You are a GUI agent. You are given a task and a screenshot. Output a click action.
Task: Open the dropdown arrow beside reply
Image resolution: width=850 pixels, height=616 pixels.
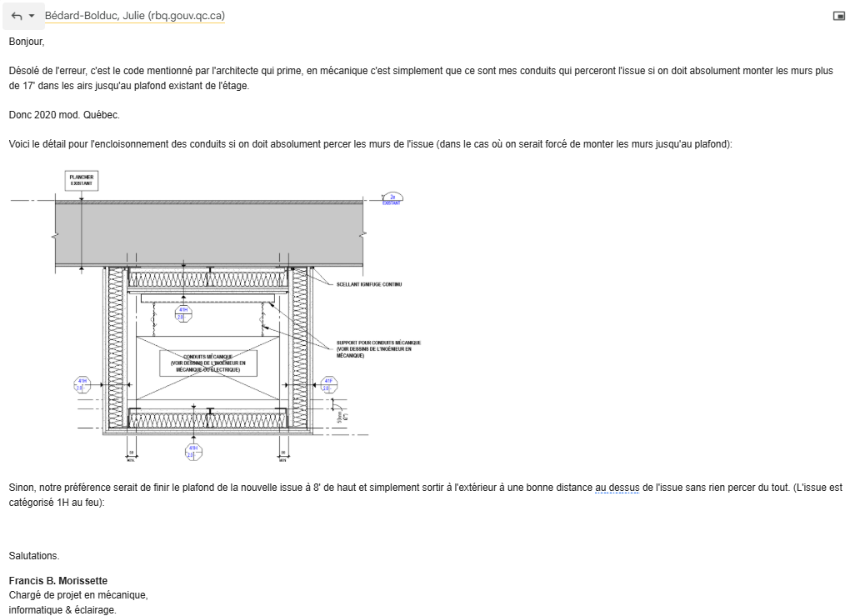[x=32, y=16]
